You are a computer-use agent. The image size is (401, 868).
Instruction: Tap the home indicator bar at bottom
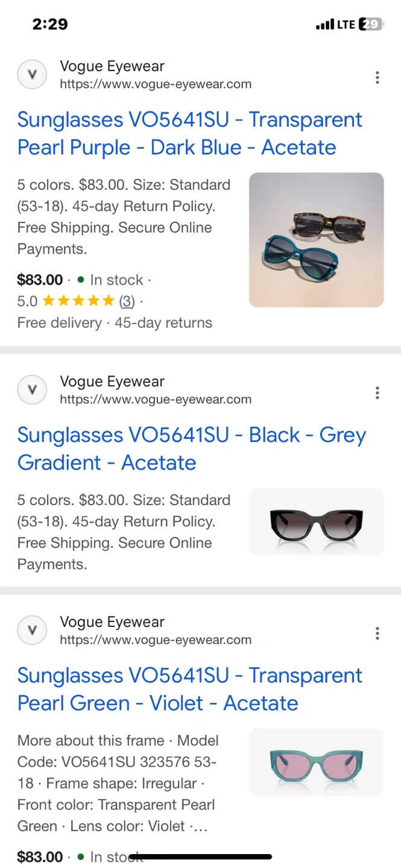[x=200, y=857]
